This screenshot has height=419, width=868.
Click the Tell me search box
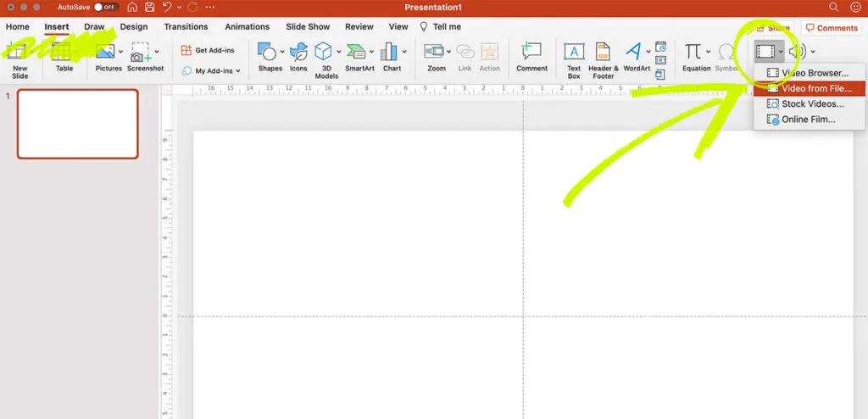coord(441,26)
